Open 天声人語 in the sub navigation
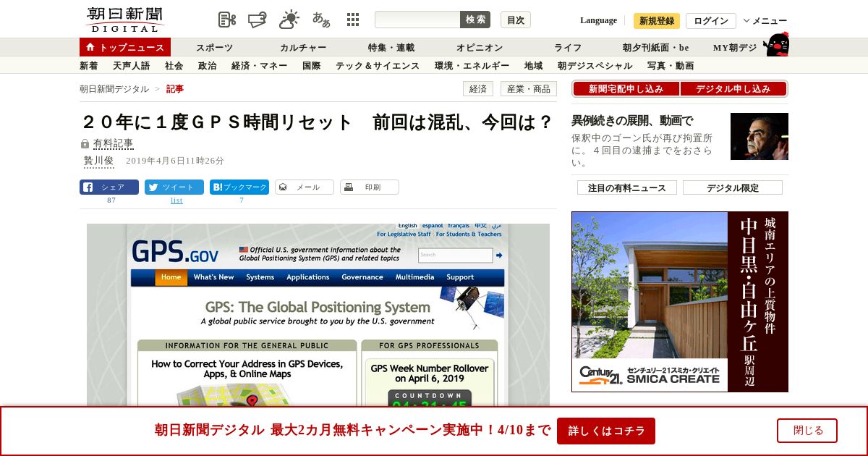Screen dimensions: 868x456 132,66
